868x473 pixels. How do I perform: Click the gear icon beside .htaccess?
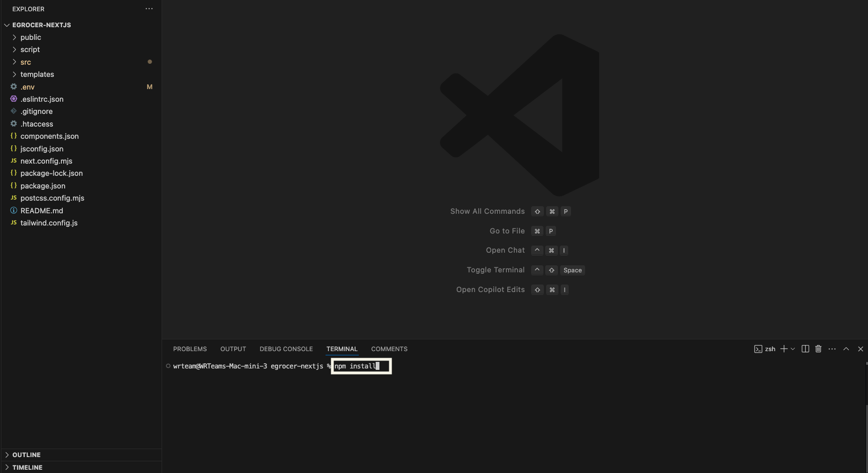(x=14, y=123)
